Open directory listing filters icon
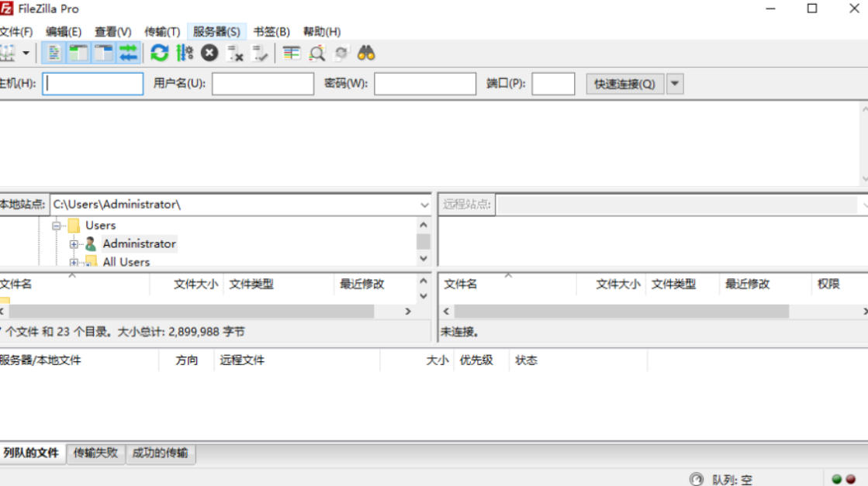Image resolution: width=868 pixels, height=486 pixels. coord(291,53)
